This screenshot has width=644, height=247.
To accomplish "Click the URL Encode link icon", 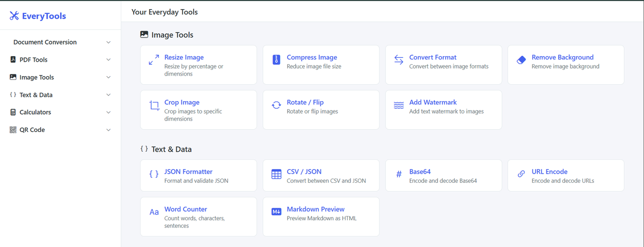I will pyautogui.click(x=521, y=174).
